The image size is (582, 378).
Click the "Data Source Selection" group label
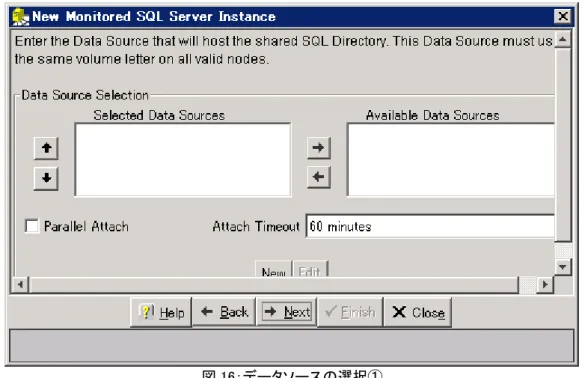tap(85, 95)
